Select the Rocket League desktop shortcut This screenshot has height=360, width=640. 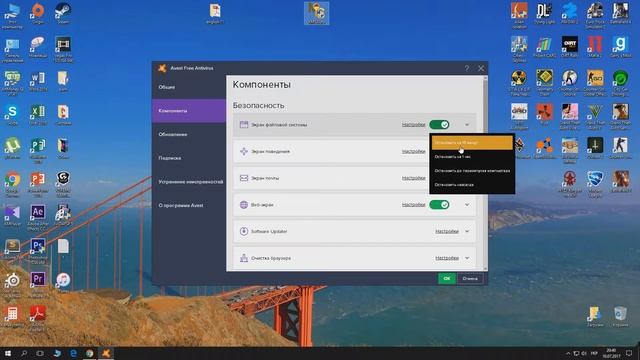click(x=595, y=184)
